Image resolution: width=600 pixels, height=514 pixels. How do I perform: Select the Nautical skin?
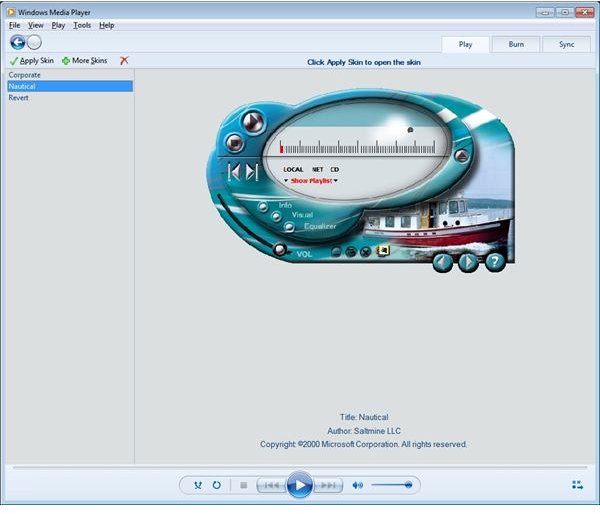pyautogui.click(x=70, y=86)
